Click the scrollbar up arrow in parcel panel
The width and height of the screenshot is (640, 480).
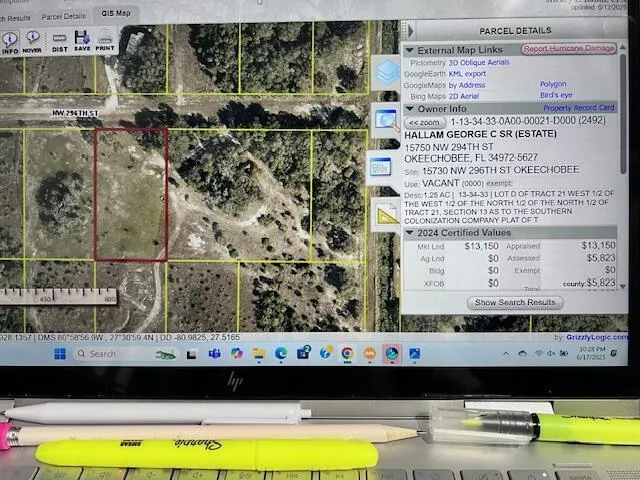623,47
